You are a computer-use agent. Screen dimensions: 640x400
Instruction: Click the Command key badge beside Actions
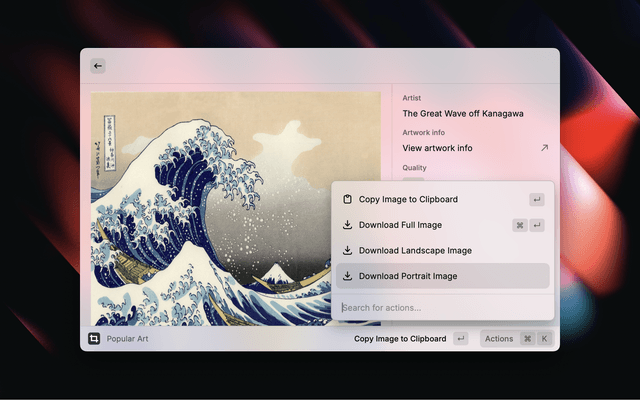click(527, 339)
